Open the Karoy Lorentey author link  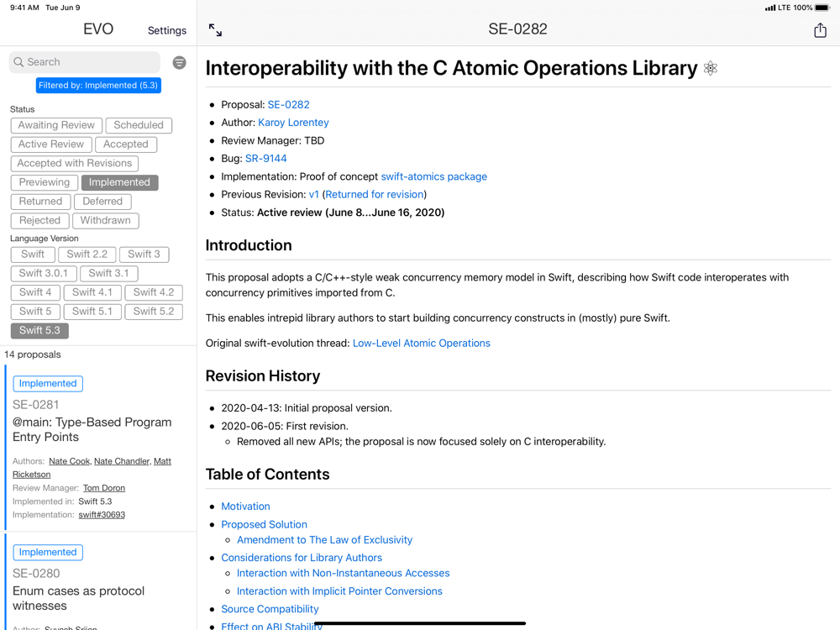coord(293,123)
